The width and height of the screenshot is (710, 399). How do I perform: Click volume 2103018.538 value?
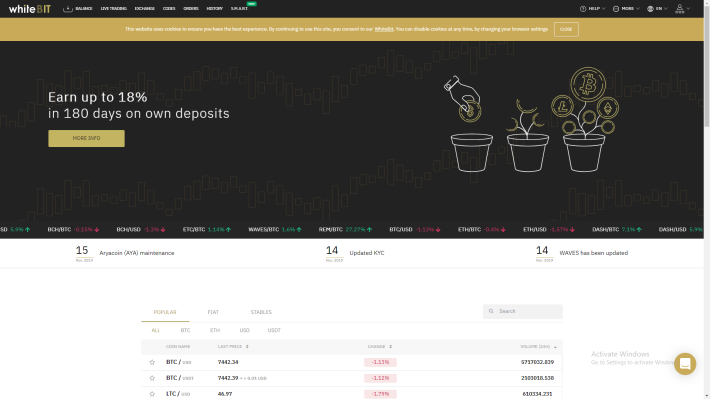point(537,378)
